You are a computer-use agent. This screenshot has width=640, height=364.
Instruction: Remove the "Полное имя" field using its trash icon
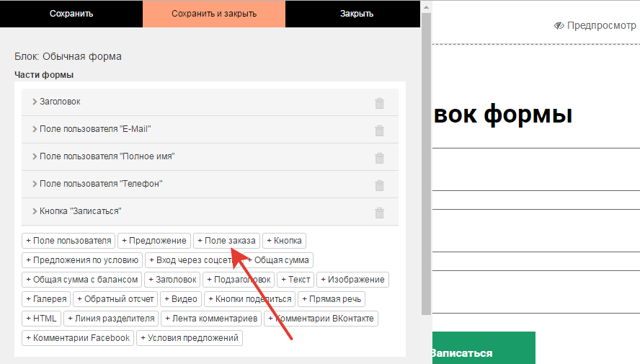pyautogui.click(x=379, y=158)
